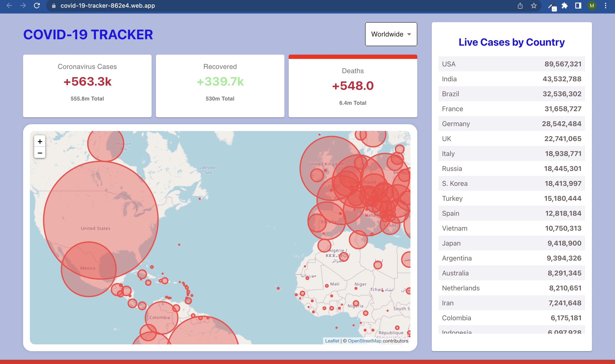Image resolution: width=615 pixels, height=364 pixels.
Task: Open Chrome's three-dot menu
Action: (605, 6)
